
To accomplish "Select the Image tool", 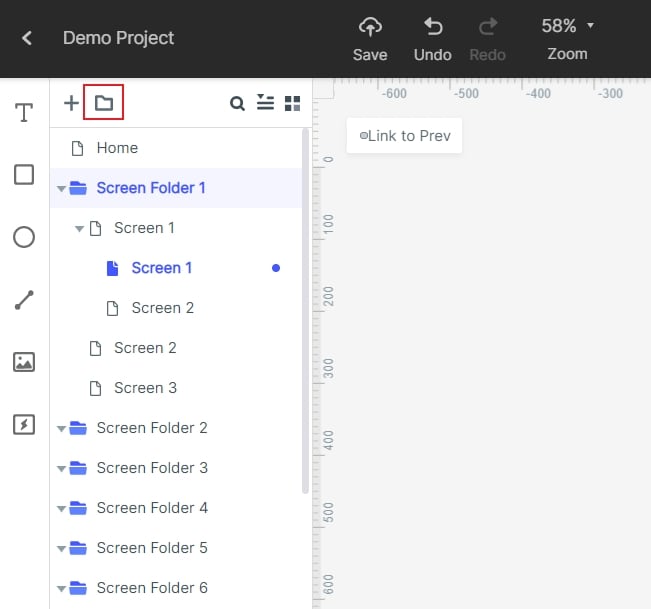I will point(24,362).
